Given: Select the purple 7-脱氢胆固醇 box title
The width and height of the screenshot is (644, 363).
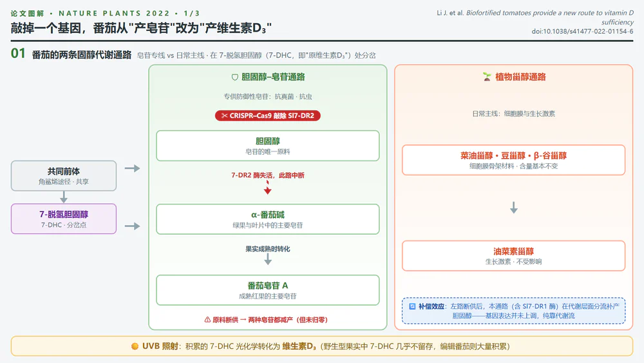Looking at the screenshot, I should point(64,214).
